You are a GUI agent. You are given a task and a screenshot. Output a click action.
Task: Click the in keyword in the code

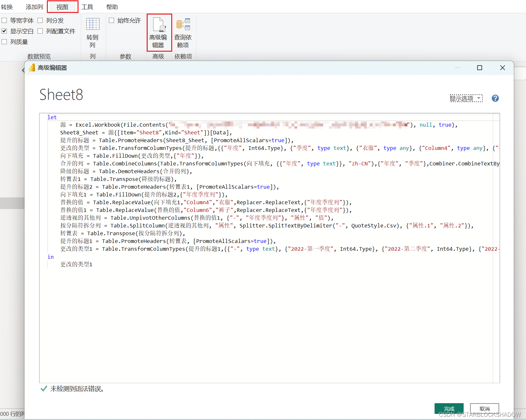click(50, 257)
